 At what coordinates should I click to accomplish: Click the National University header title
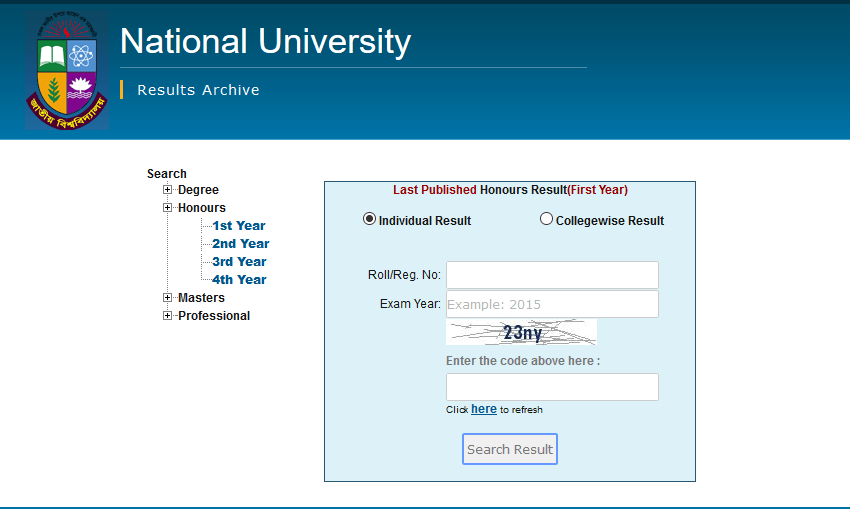point(265,42)
